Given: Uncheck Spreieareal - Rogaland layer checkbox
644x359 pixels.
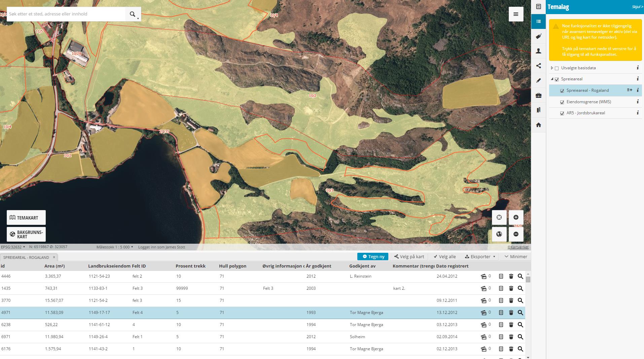Looking at the screenshot, I should point(562,91).
